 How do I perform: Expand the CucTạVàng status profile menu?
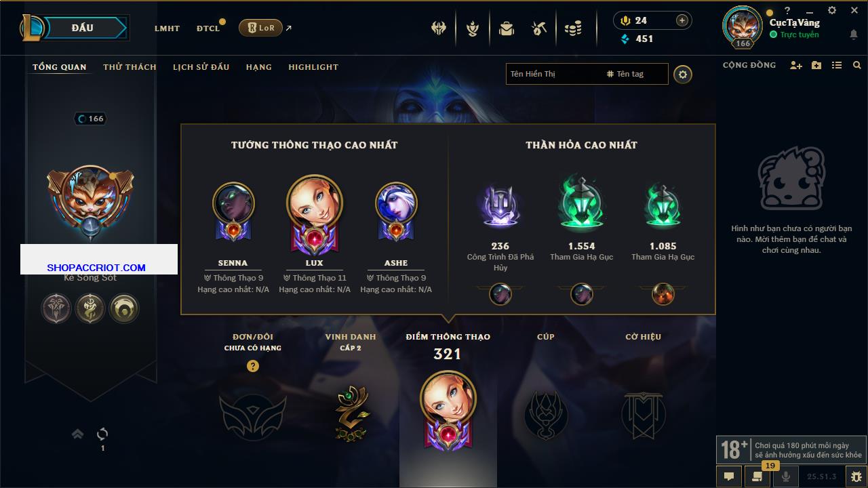(795, 28)
